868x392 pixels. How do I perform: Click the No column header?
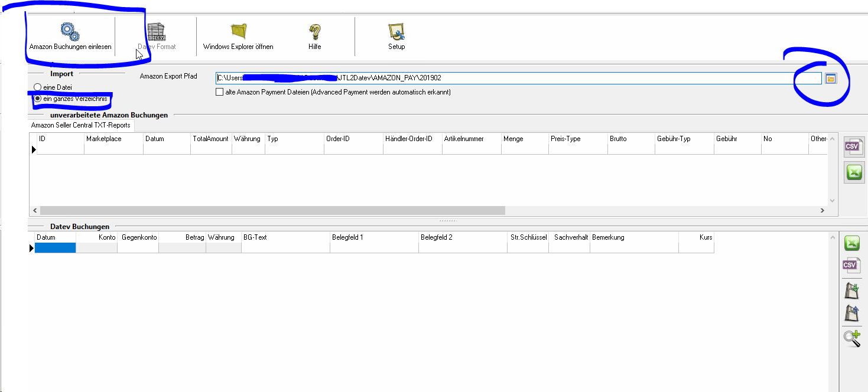tap(785, 139)
